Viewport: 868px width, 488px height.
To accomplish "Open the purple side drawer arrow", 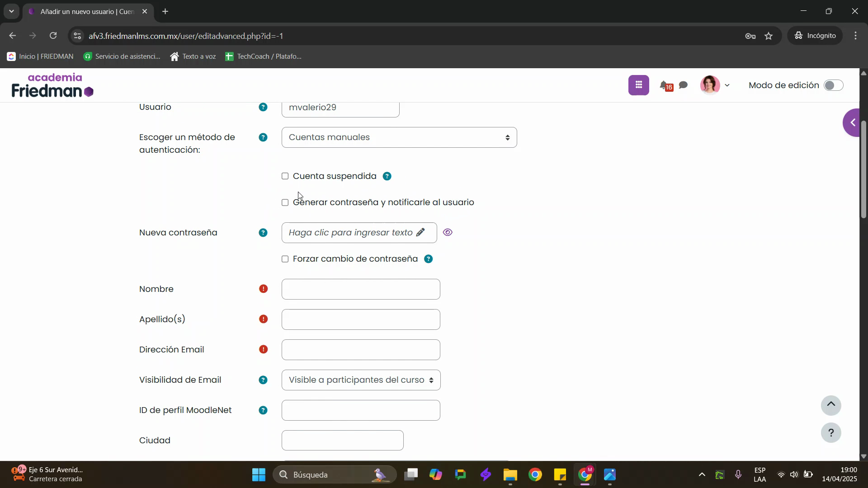I will click(x=854, y=122).
